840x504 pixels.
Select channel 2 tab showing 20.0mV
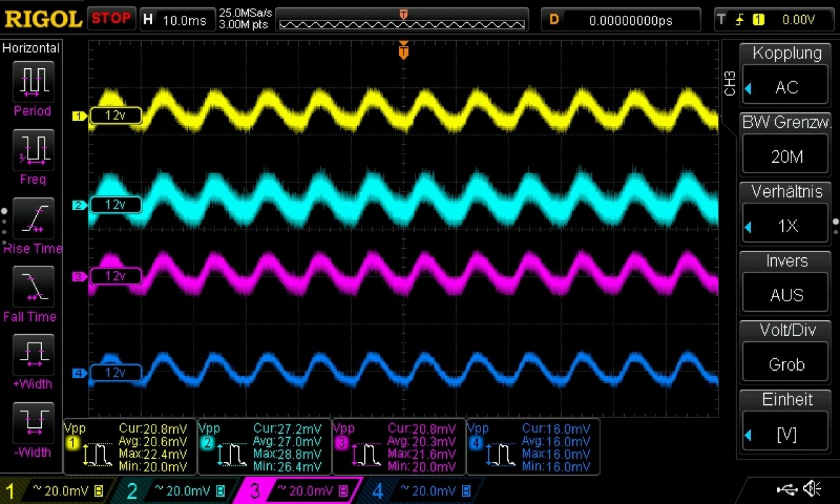[x=177, y=491]
